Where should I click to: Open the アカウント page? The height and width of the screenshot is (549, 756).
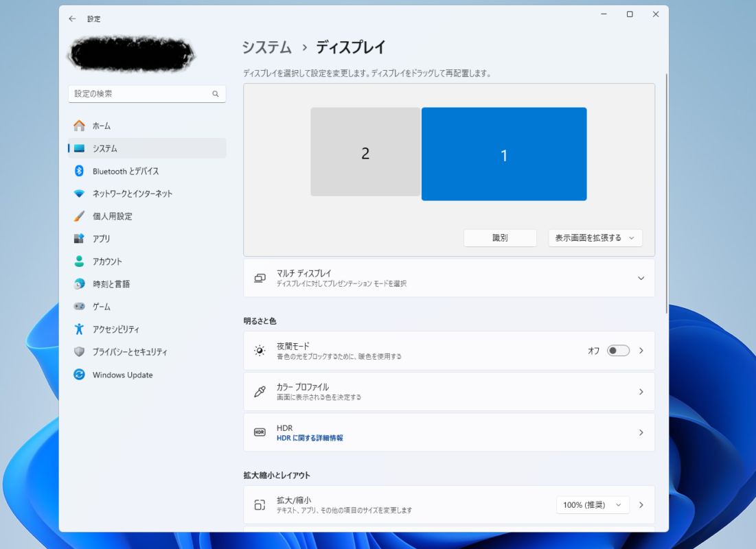pos(147,261)
